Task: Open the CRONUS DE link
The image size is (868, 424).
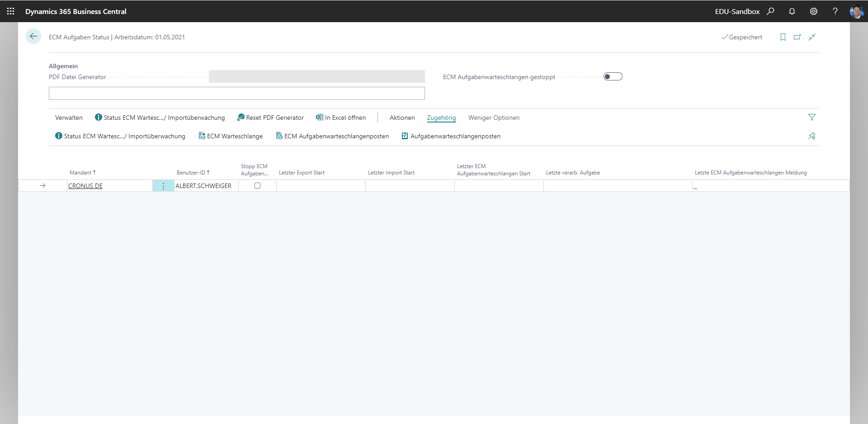Action: coord(85,186)
